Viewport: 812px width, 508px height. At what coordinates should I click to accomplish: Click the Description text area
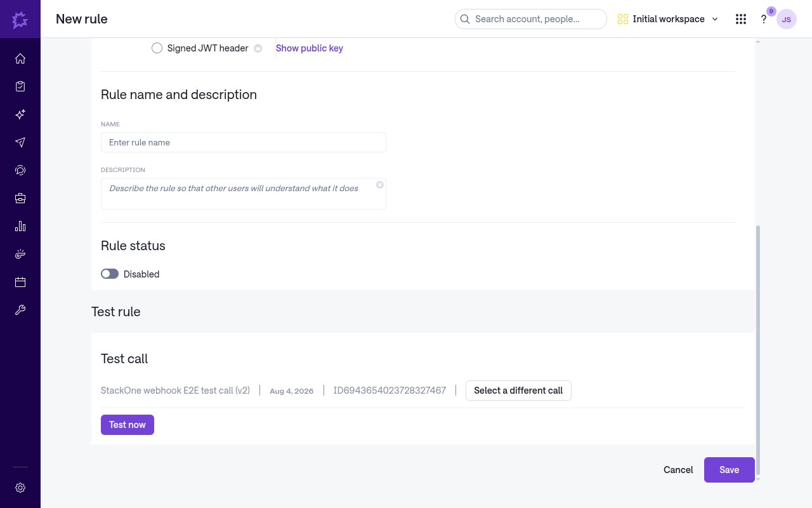pyautogui.click(x=244, y=194)
